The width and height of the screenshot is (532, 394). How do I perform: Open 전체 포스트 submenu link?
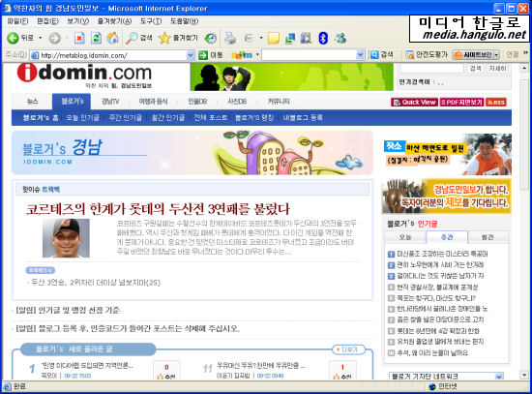pos(210,118)
